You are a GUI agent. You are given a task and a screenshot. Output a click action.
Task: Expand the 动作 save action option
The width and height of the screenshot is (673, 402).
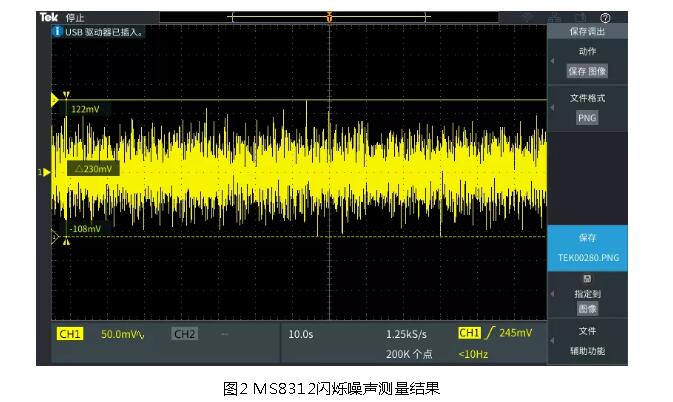(587, 51)
